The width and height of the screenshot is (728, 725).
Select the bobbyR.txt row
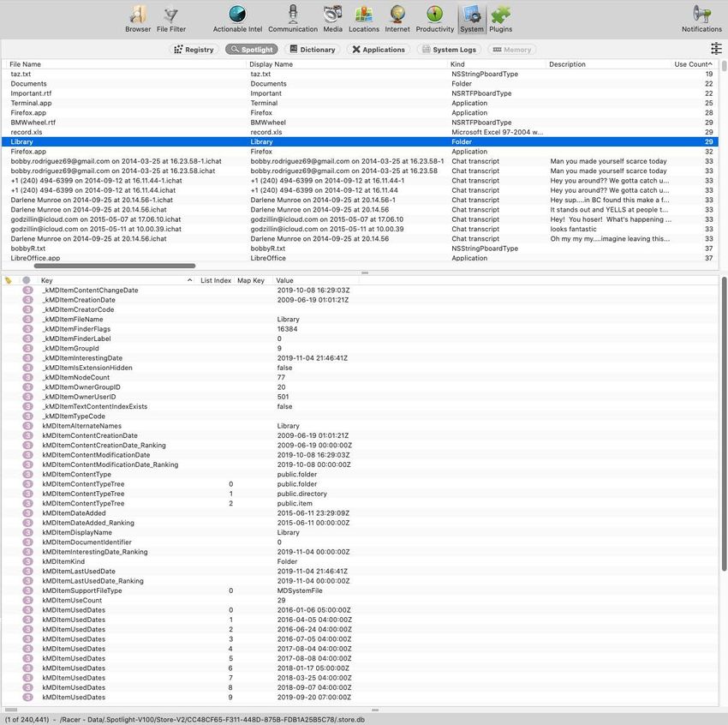(360, 248)
